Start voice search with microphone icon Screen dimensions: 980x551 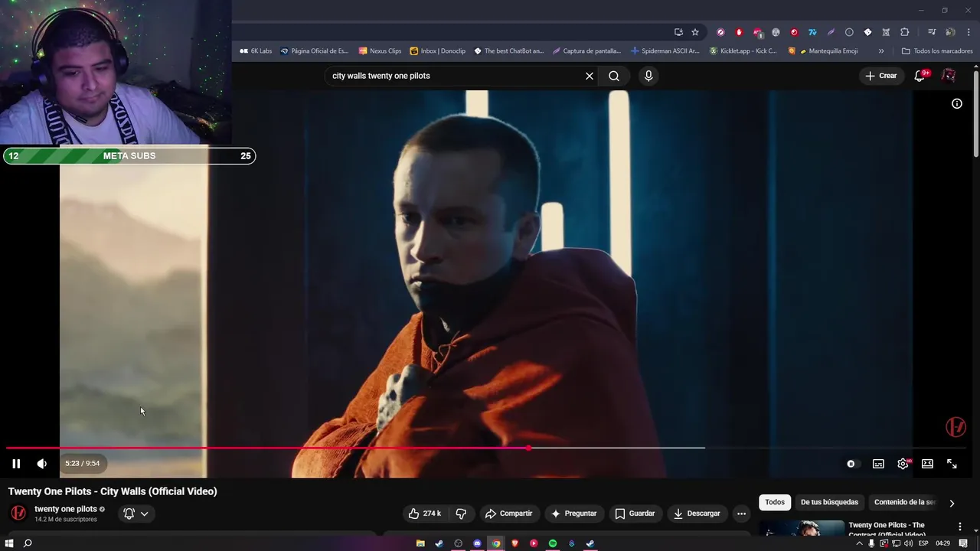[x=648, y=76]
